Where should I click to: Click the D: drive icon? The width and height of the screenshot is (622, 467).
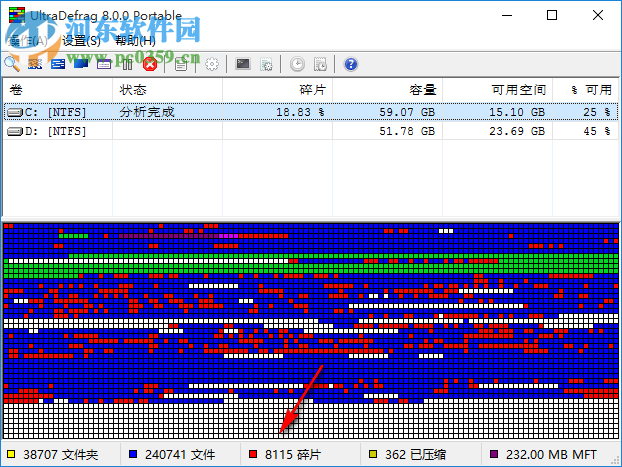click(15, 131)
